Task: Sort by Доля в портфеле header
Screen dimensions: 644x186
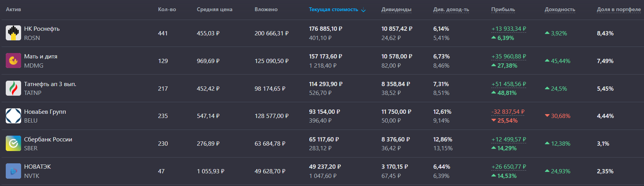Action: (618, 10)
